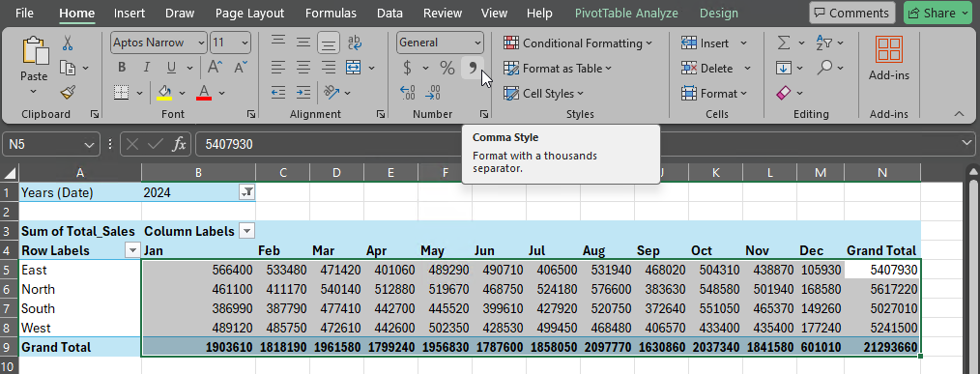This screenshot has height=374, width=980.
Task: Apply red font color
Action: pos(204,93)
